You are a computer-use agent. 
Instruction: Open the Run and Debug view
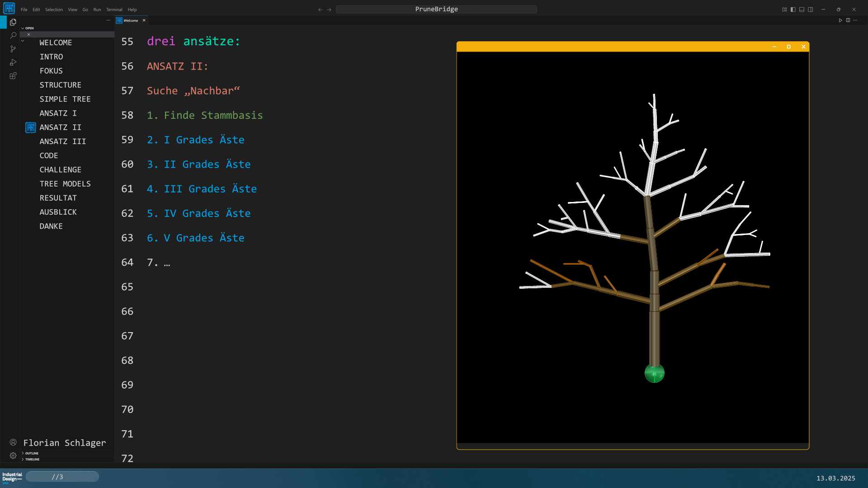pyautogui.click(x=13, y=62)
